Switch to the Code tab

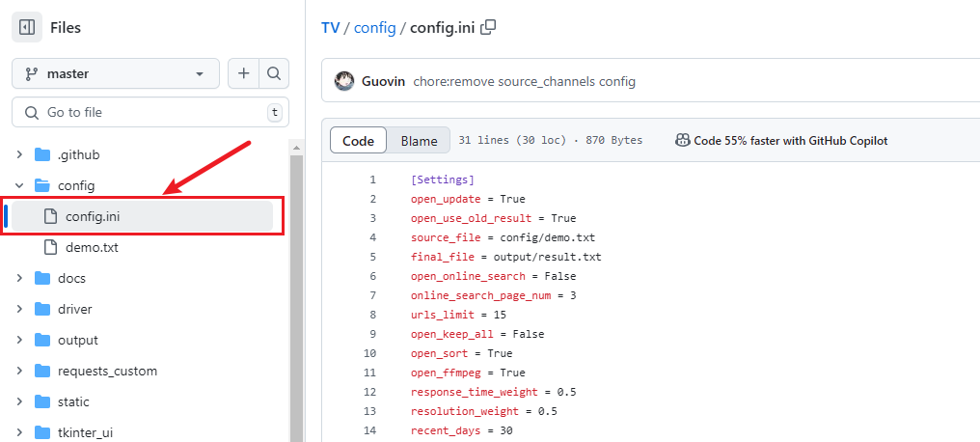[x=358, y=141]
